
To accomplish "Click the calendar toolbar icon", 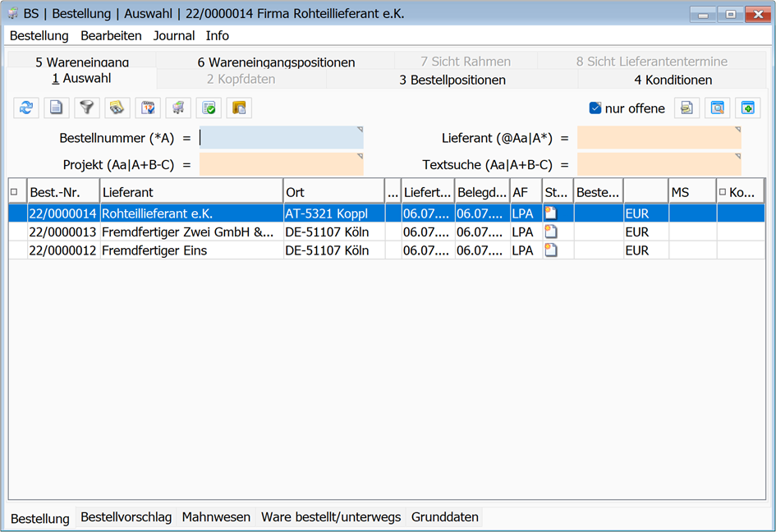I will [x=148, y=108].
